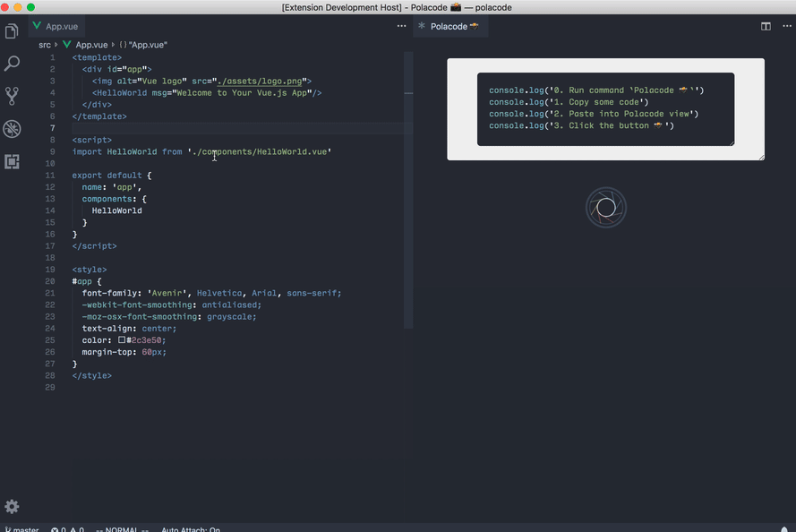
Task: Open the Extensions view
Action: click(12, 161)
